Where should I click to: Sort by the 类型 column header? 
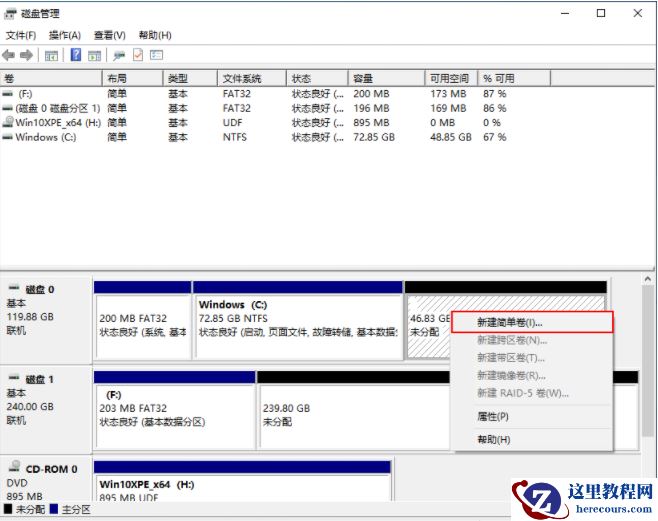tap(190, 78)
